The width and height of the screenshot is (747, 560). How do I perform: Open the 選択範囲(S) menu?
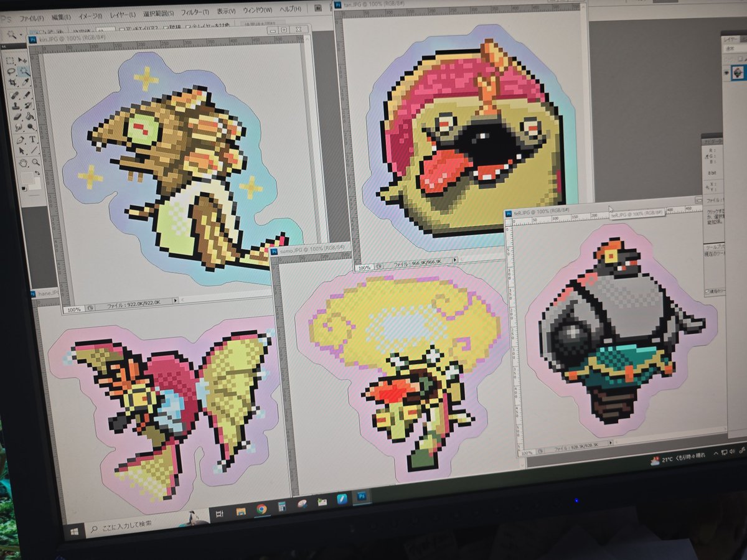coord(159,13)
